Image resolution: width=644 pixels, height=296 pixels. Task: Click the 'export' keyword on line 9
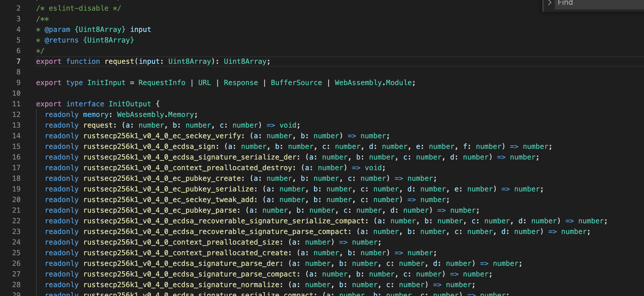49,83
